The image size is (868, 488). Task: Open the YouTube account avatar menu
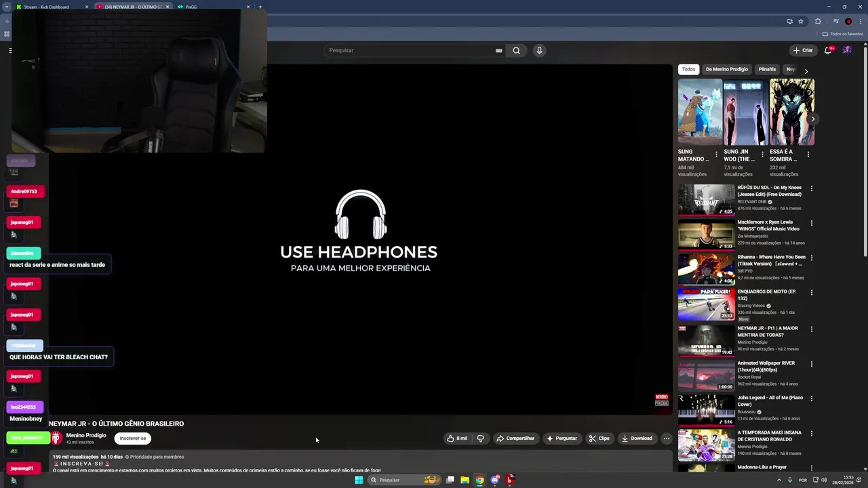[847, 50]
